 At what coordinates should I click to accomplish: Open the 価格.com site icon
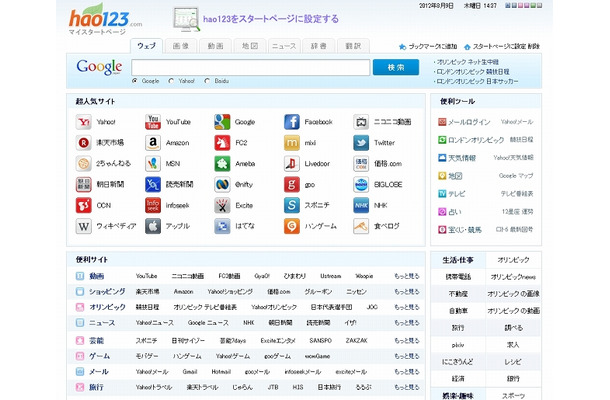pos(361,163)
